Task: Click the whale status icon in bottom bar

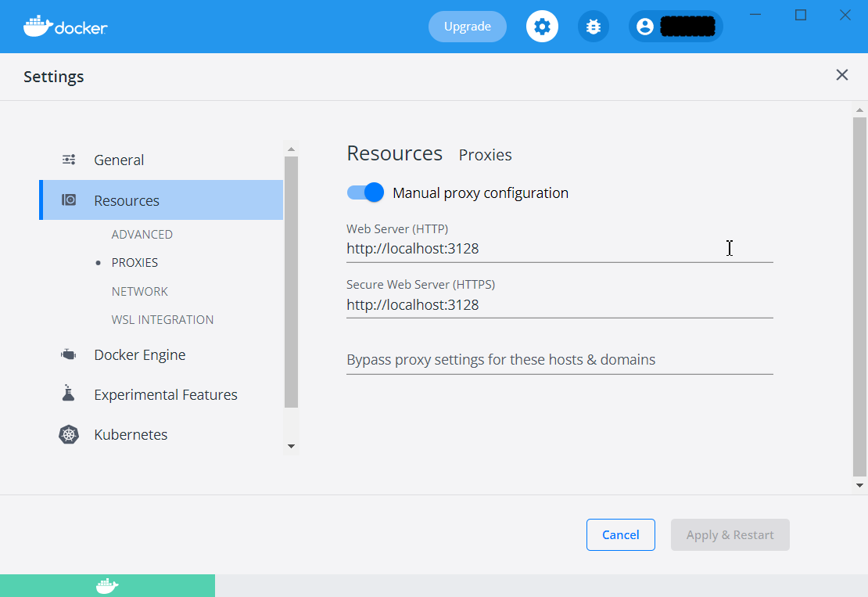Action: point(107,586)
